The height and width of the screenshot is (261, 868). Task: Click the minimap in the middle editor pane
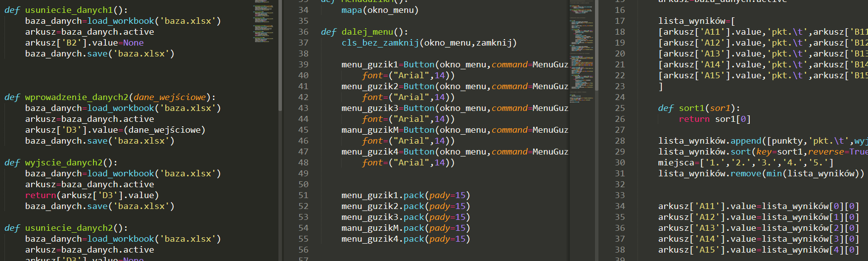582,50
